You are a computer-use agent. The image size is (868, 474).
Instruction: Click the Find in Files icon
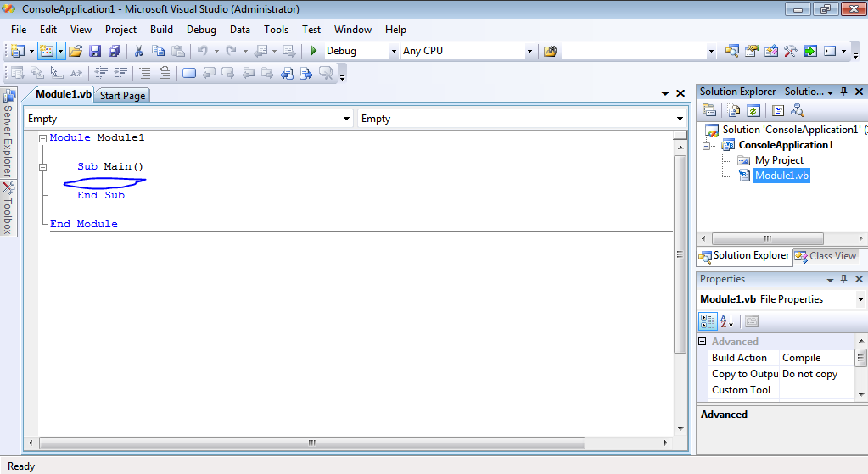point(551,51)
